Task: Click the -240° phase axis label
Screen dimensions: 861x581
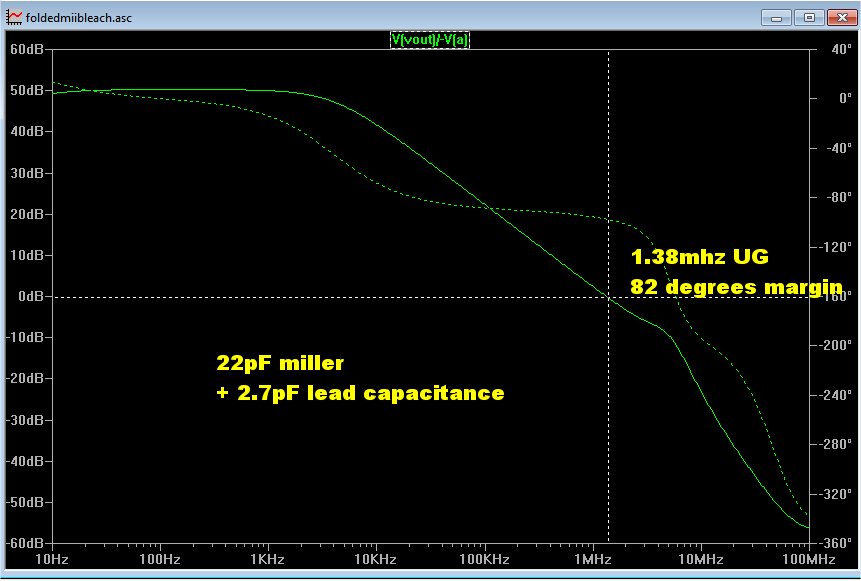Action: [x=835, y=395]
